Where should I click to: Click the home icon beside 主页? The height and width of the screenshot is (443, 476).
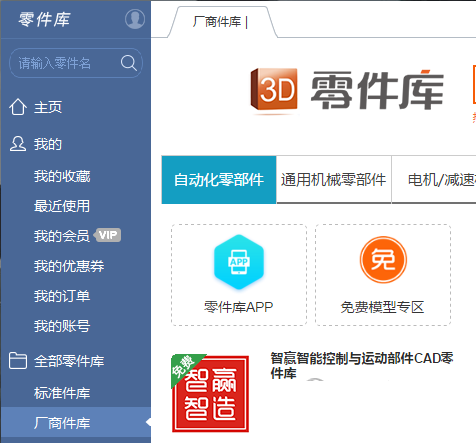[18, 107]
